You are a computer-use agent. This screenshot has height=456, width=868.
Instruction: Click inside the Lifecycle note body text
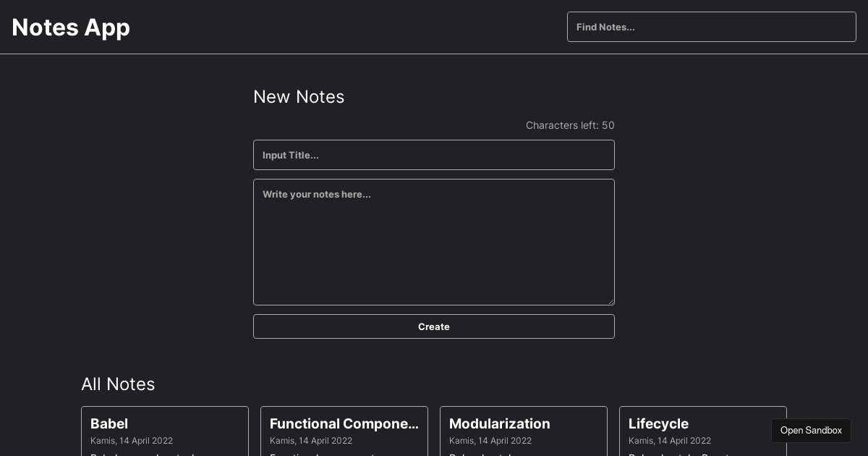click(678, 455)
